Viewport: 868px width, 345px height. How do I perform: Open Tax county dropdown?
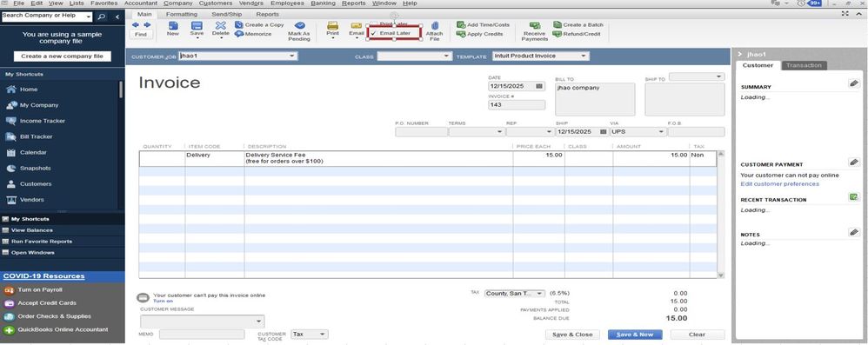coord(540,294)
